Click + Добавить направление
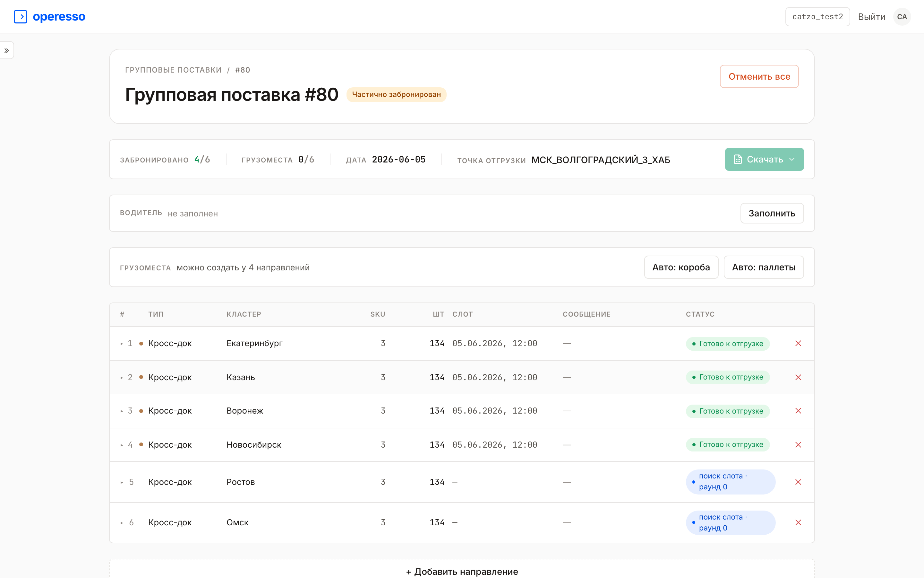Screen dimensions: 924x578 (462, 571)
